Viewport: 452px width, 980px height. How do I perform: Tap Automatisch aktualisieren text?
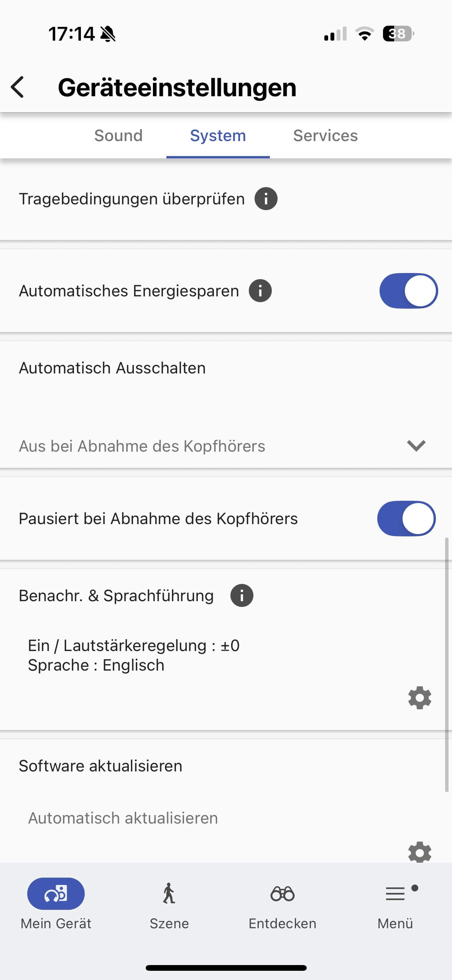click(123, 818)
